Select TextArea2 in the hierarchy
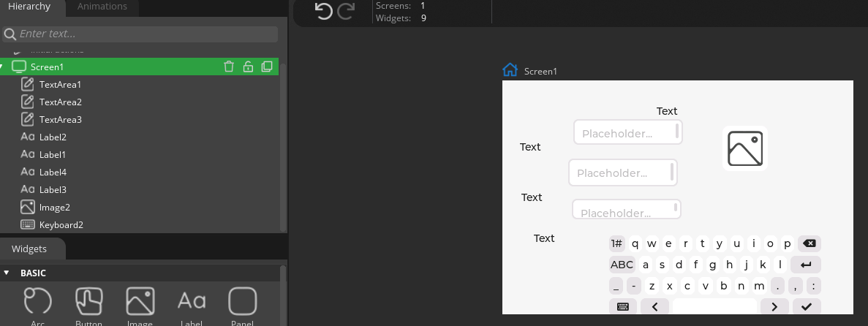The width and height of the screenshot is (868, 326). (x=61, y=102)
